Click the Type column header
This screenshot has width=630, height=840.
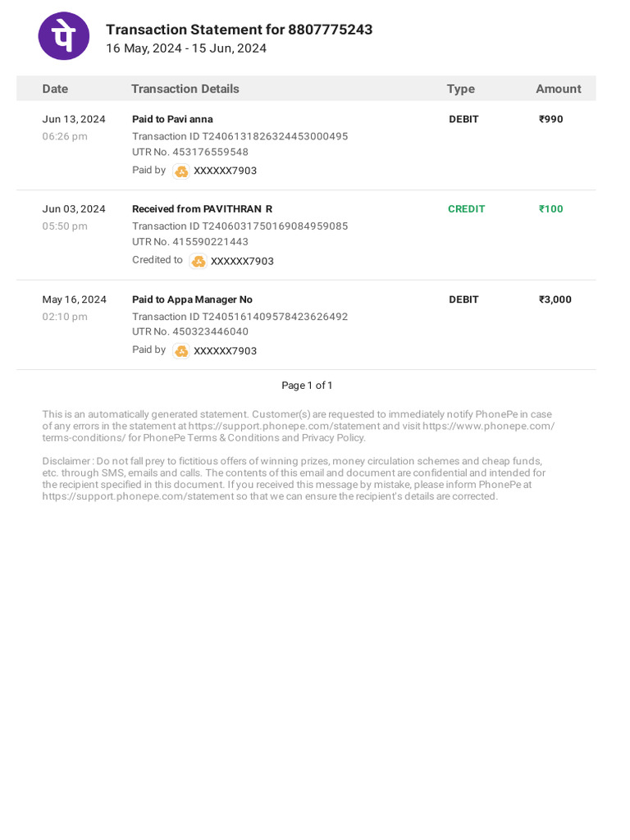click(x=460, y=89)
